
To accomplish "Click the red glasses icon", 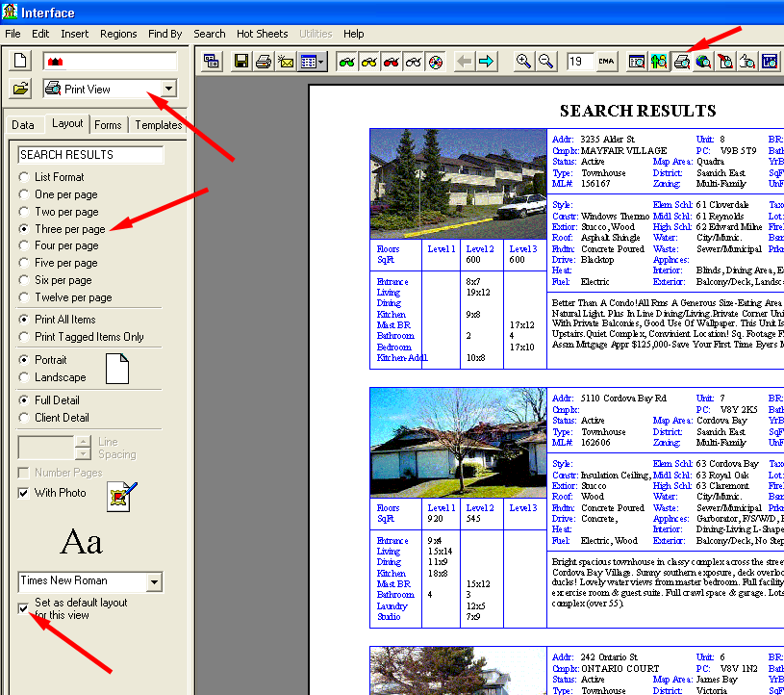I will (x=391, y=62).
